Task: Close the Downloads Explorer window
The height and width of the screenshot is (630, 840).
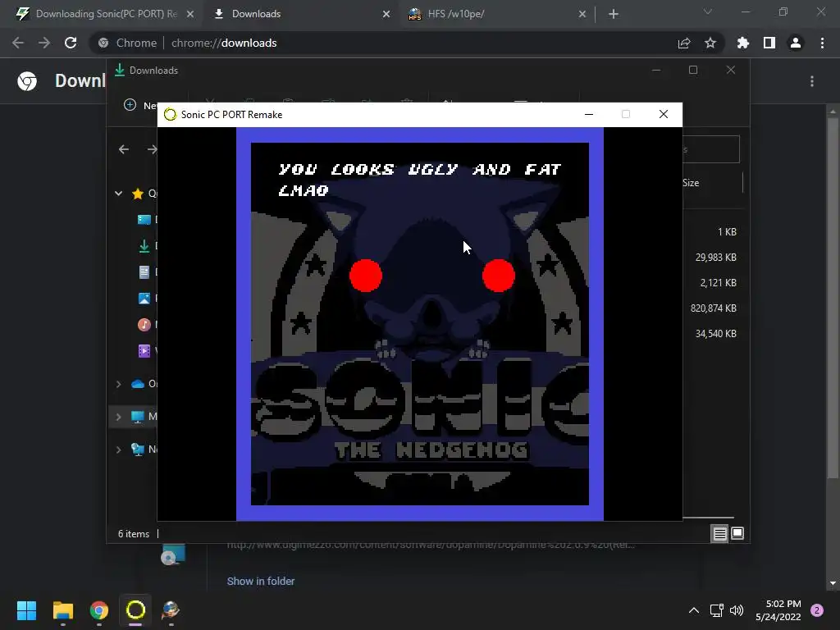Action: 731,71
